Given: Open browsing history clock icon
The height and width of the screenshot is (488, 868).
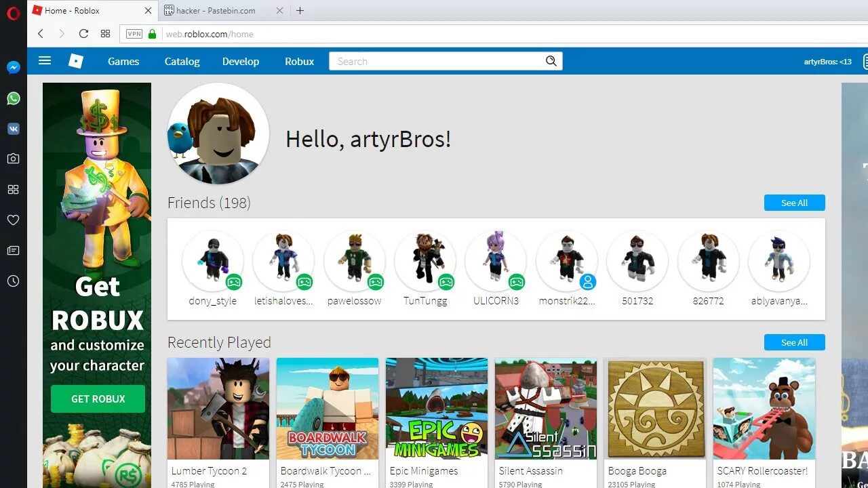Looking at the screenshot, I should click(x=13, y=281).
